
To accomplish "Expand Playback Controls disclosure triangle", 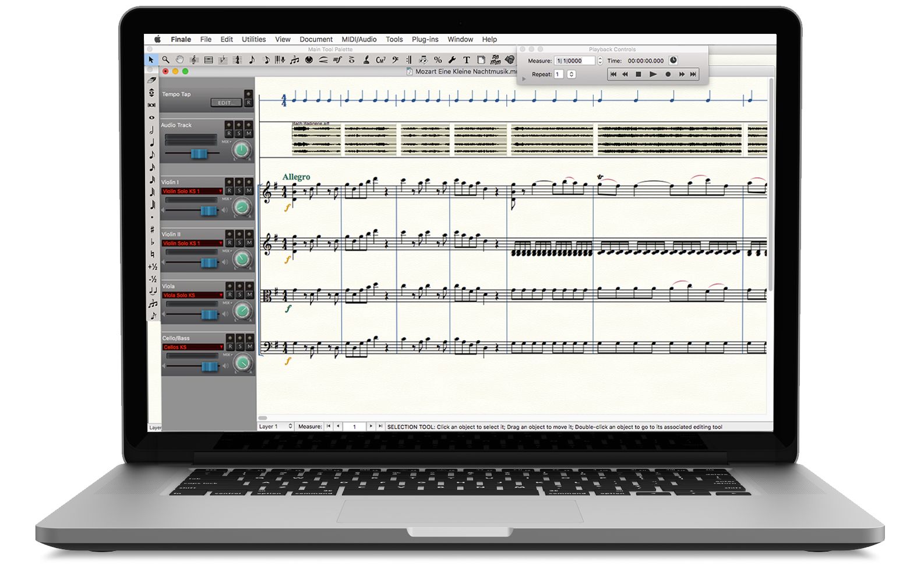I will click(524, 78).
